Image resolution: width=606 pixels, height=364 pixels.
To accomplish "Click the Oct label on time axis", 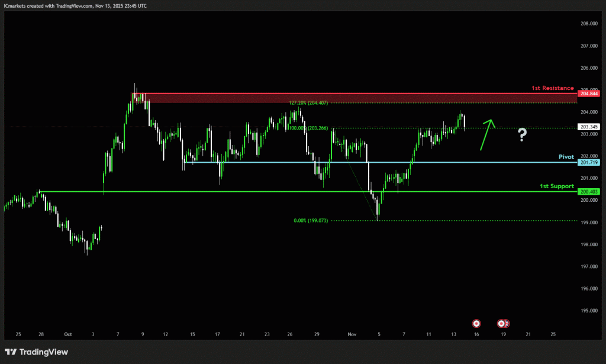I will click(67, 334).
